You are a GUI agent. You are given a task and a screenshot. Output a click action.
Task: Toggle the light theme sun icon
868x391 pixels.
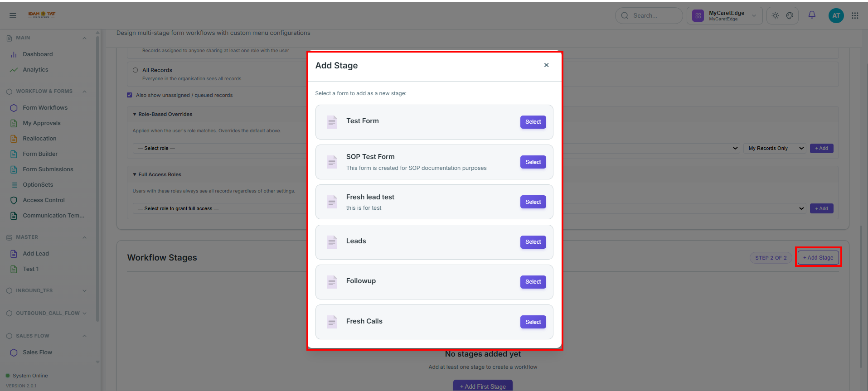pos(775,15)
